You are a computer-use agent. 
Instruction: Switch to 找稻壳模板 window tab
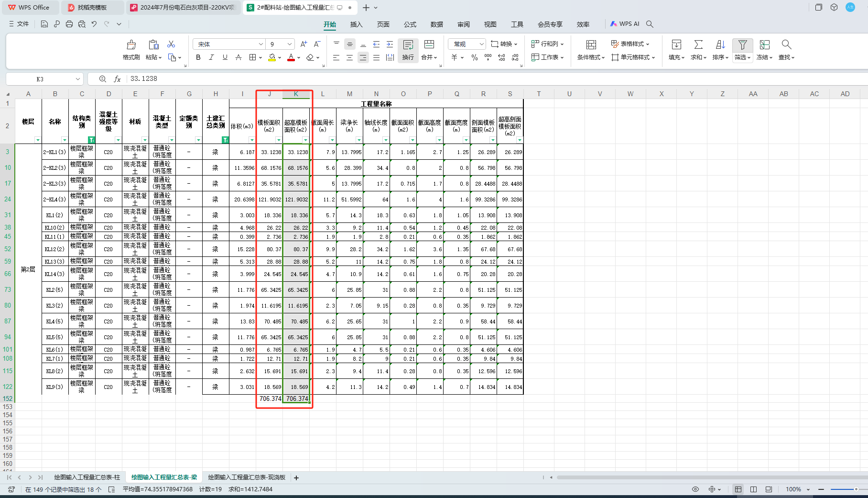pyautogui.click(x=92, y=8)
